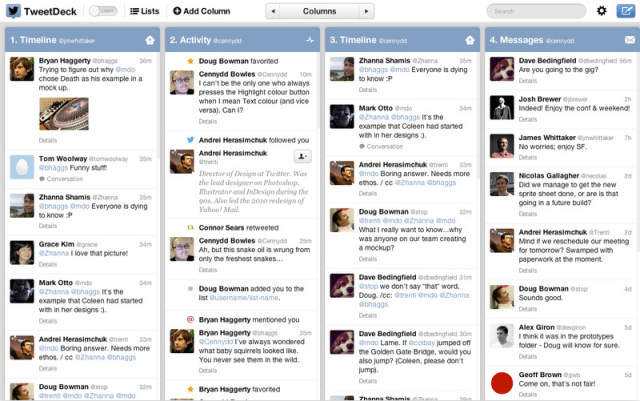Click the conversation bubble icon under Mark Otto in column 3
Image resolution: width=640 pixels, height=401 pixels.
[362, 147]
